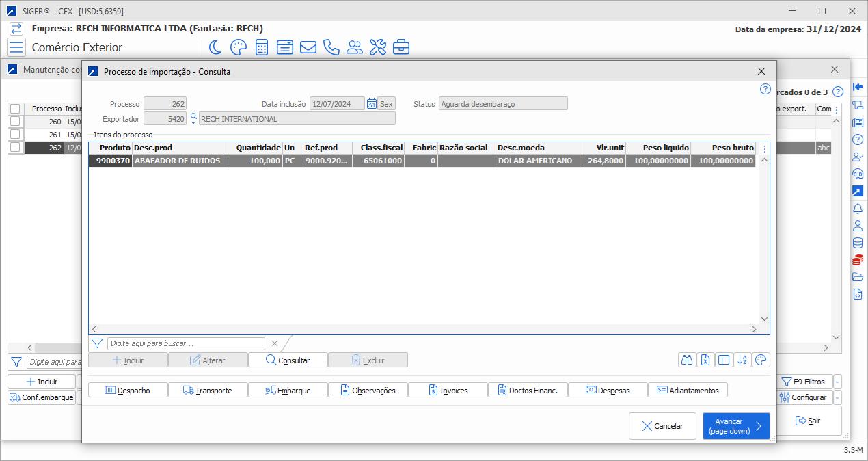
Task: Open the phone icon in top toolbar
Action: click(x=331, y=47)
